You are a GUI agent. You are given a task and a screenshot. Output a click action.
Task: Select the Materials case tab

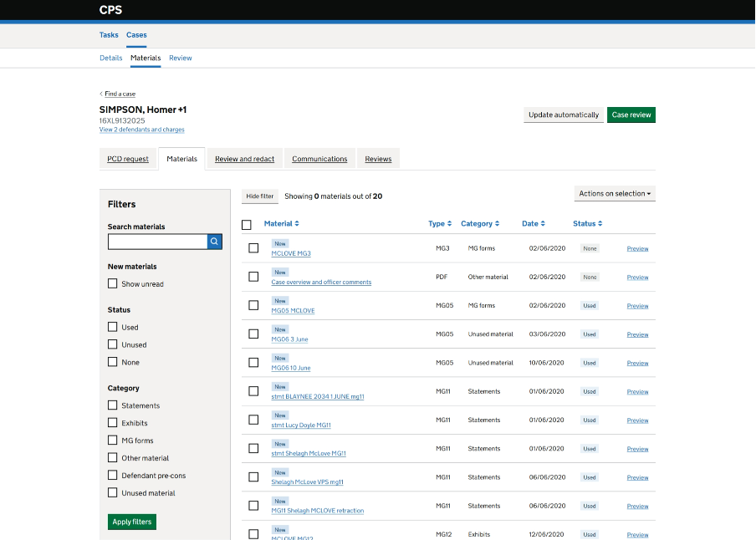pos(181,159)
